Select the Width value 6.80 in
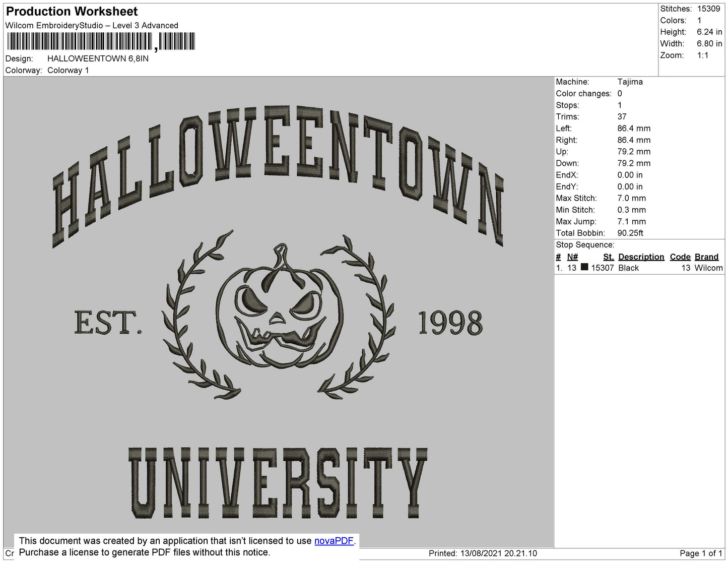728x563 pixels. pyautogui.click(x=709, y=44)
